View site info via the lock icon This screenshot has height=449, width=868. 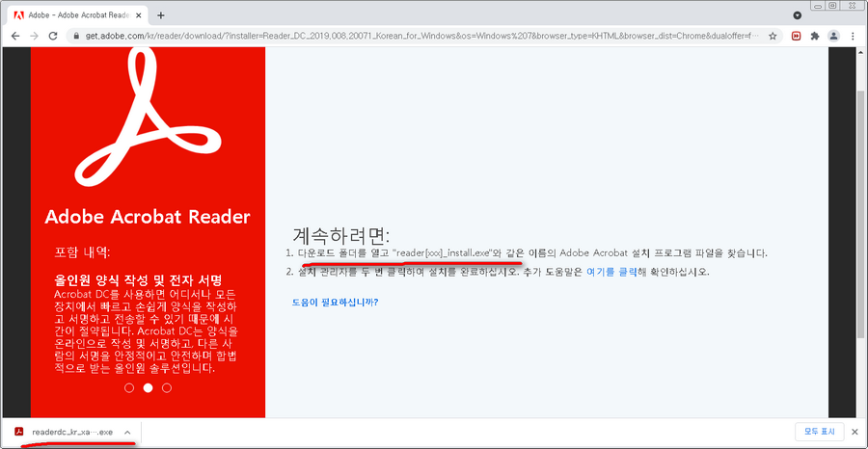pos(76,37)
